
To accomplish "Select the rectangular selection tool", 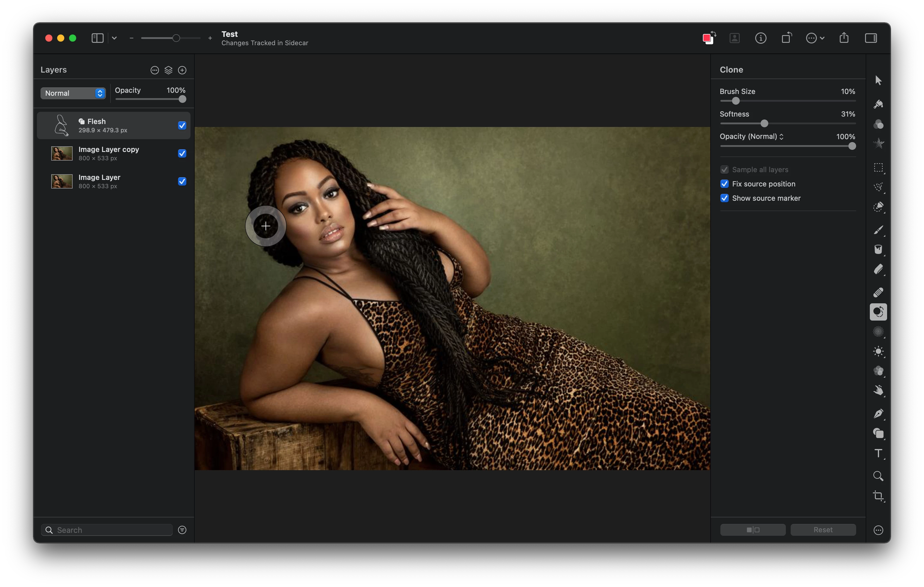I will click(x=878, y=167).
